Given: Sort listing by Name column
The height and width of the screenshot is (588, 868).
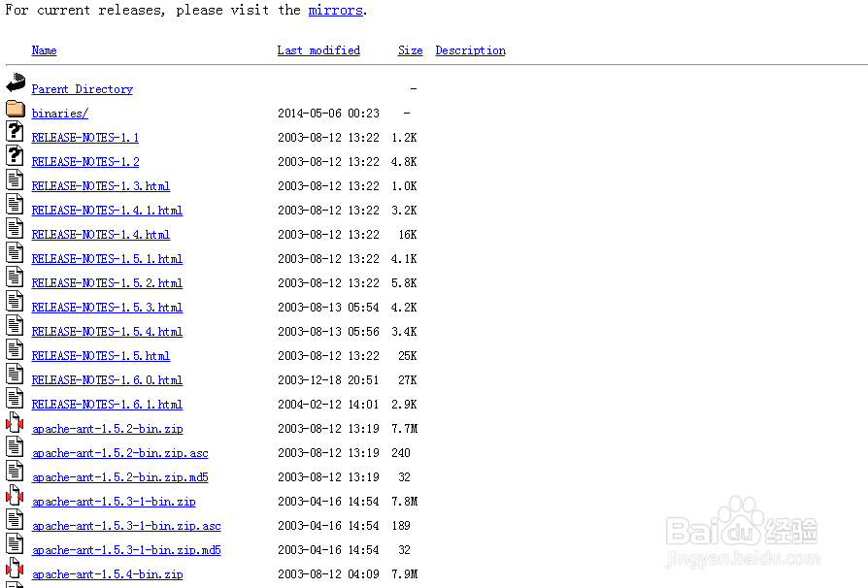Looking at the screenshot, I should point(44,50).
